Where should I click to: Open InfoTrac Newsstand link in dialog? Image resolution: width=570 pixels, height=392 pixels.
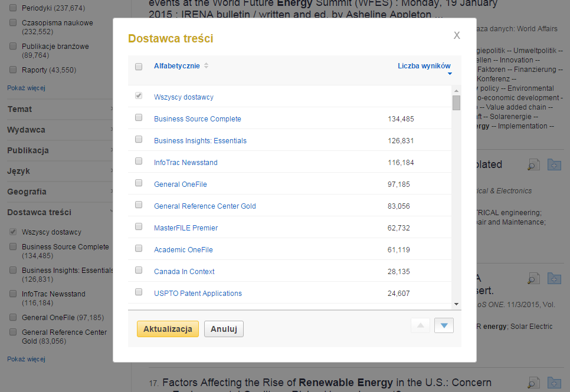coord(186,162)
